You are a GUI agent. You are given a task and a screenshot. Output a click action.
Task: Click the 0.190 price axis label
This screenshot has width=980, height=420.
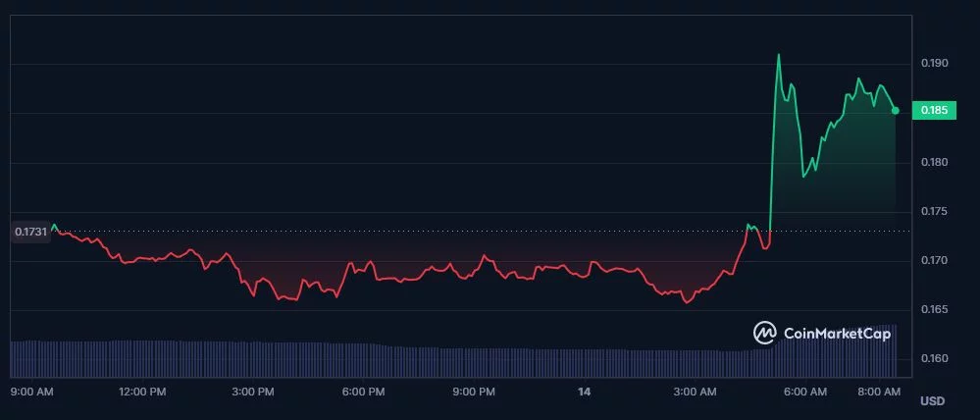934,64
